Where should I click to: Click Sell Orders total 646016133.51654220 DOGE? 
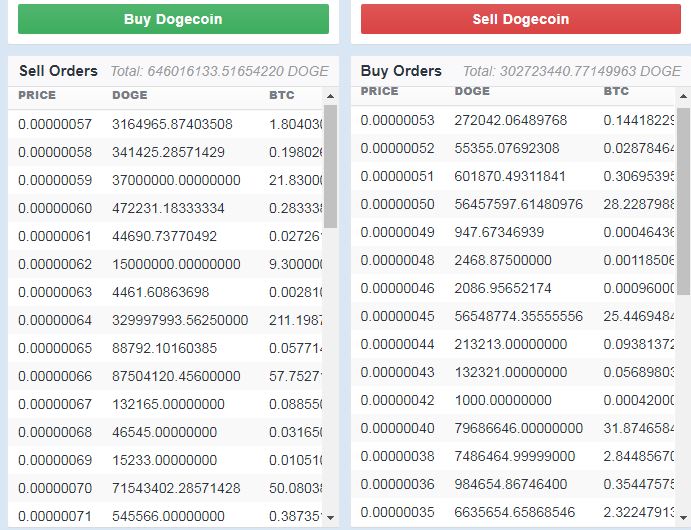click(x=219, y=71)
